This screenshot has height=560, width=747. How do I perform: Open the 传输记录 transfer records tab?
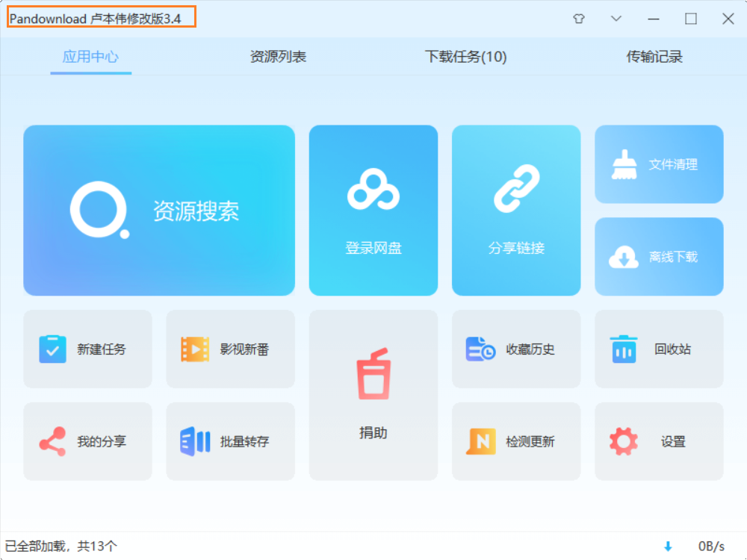654,57
